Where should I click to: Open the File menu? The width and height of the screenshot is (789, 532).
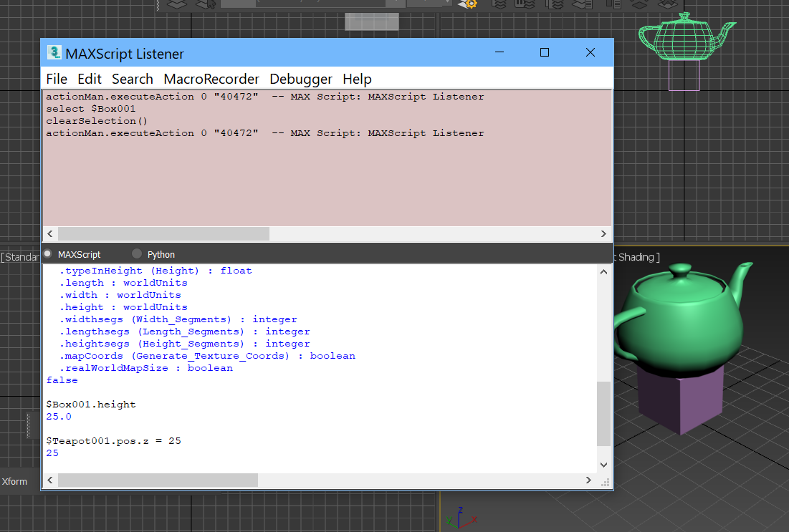(x=57, y=79)
